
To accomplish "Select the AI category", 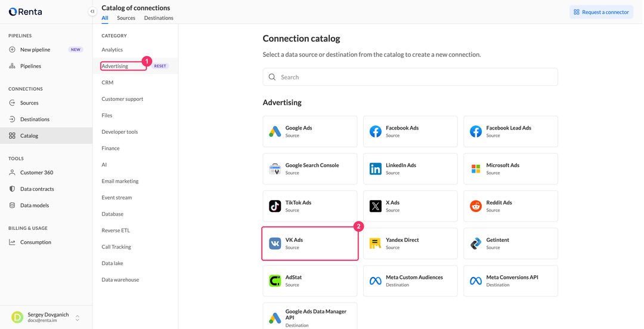I will click(104, 165).
